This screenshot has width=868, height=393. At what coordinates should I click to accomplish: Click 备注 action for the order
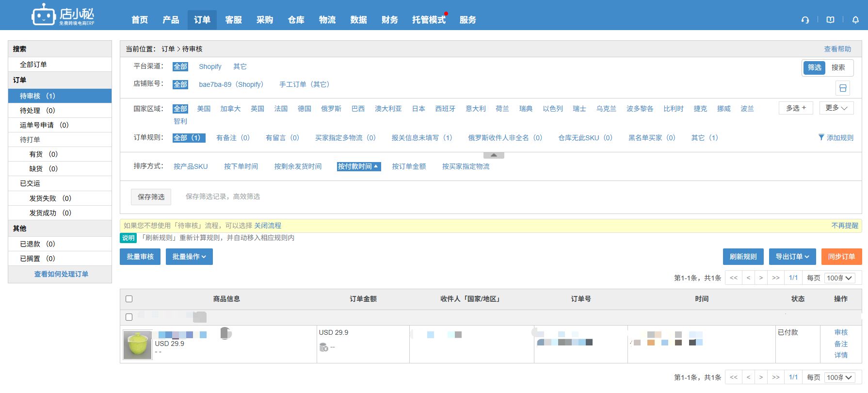click(841, 344)
